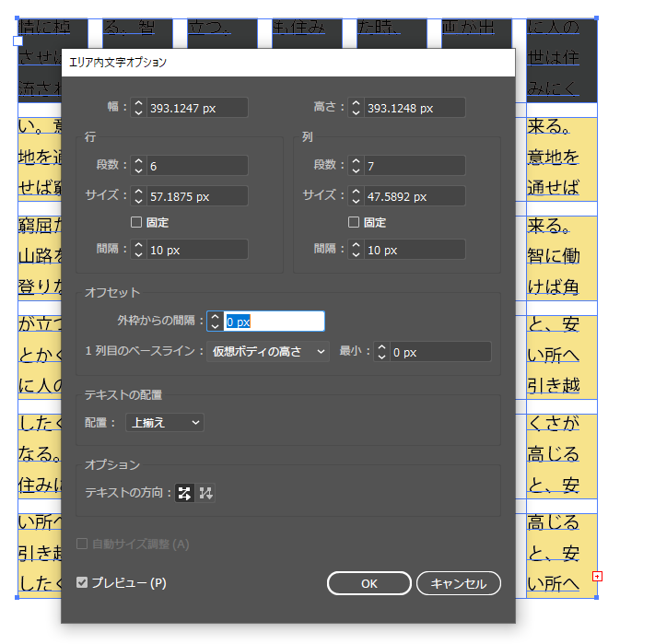Select vertical text flow direction icon

pos(205,493)
